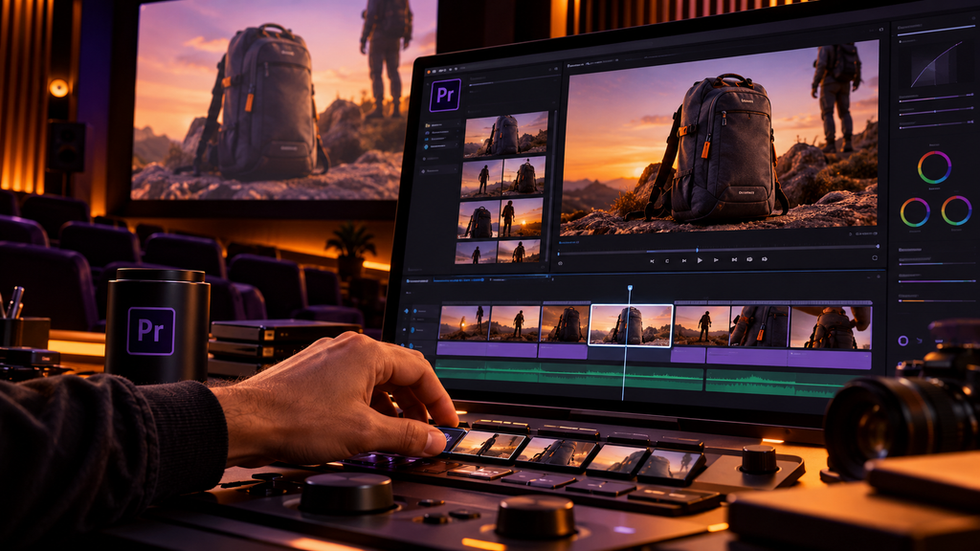Screen dimensions: 980x551
Task: Select the second timeline clip of the standing hiker
Action: coord(516,323)
